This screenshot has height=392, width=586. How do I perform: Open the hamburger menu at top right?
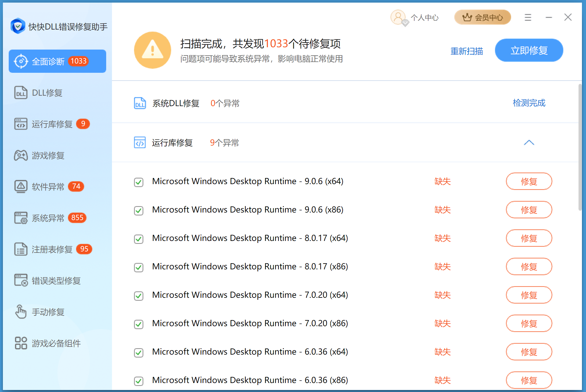click(528, 17)
